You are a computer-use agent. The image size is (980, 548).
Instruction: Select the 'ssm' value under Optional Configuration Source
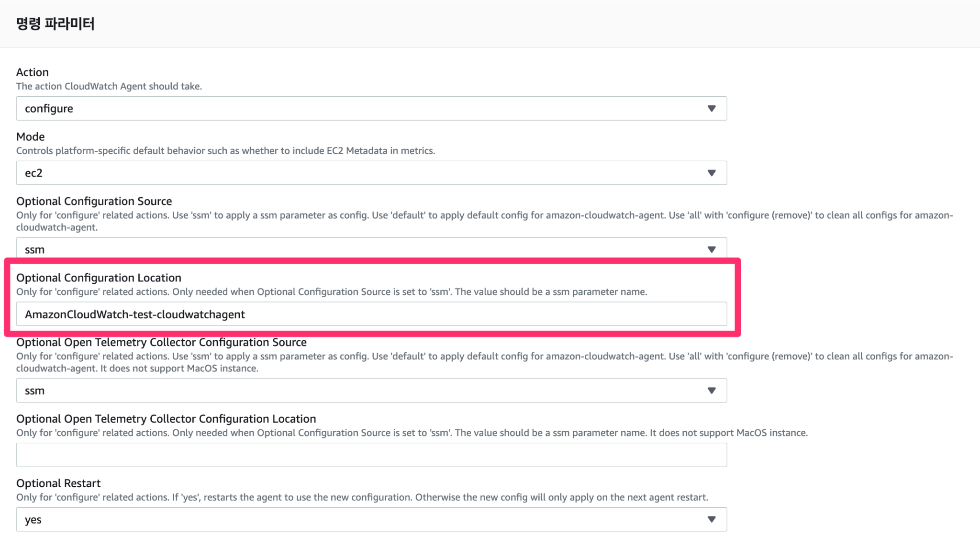coord(34,249)
